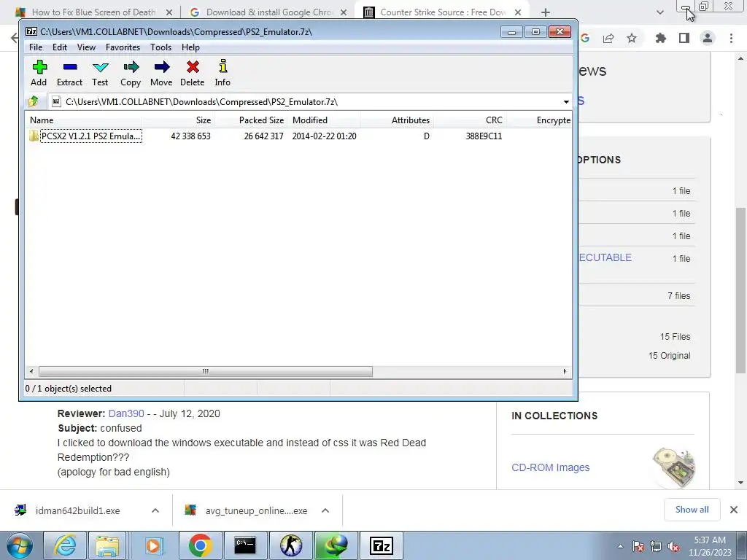
Task: Open reviewer Dan390 profile link
Action: pyautogui.click(x=126, y=413)
